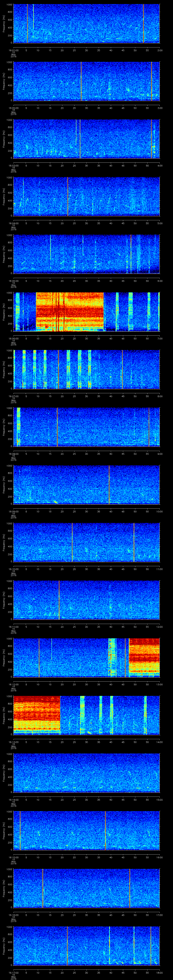Click the 16:02:00 start time label
Screen dimensions: 173x980
(13, 108)
